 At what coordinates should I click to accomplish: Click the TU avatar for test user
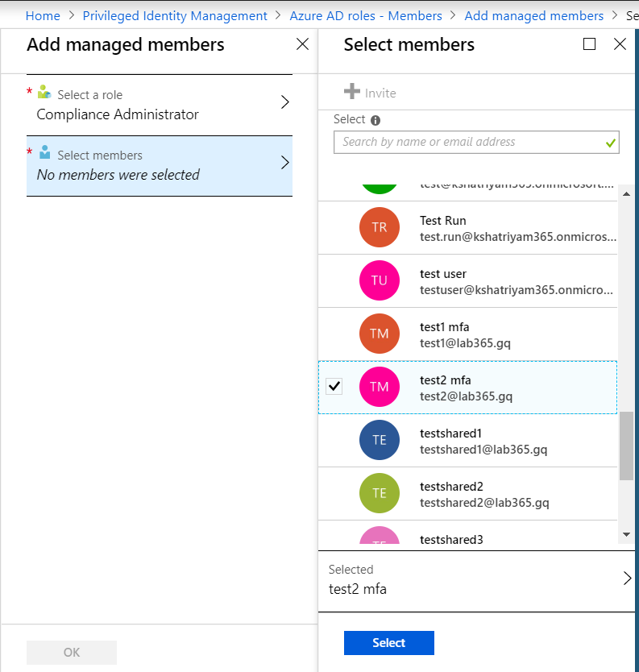point(380,280)
